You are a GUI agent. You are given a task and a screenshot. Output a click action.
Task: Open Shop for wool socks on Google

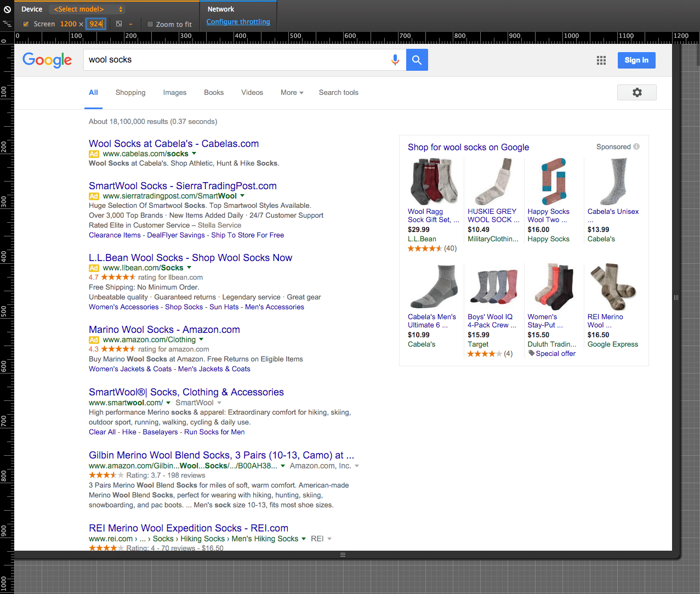point(468,148)
